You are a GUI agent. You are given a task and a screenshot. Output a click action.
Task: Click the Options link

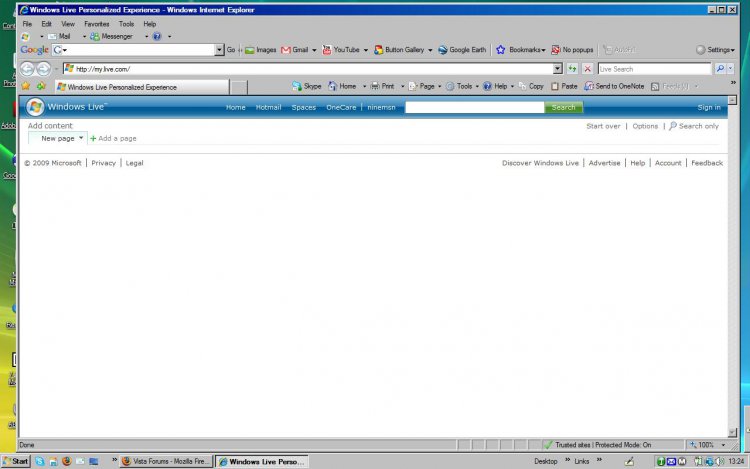645,126
